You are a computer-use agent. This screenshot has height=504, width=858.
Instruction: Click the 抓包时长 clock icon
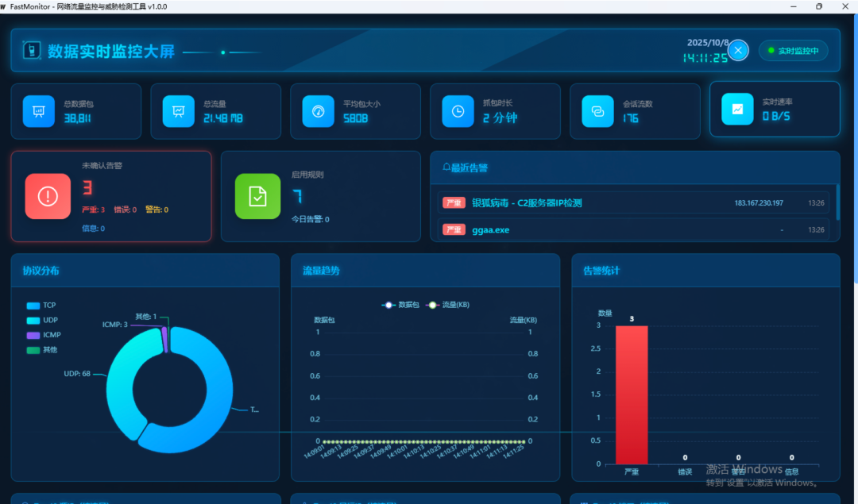click(x=458, y=111)
